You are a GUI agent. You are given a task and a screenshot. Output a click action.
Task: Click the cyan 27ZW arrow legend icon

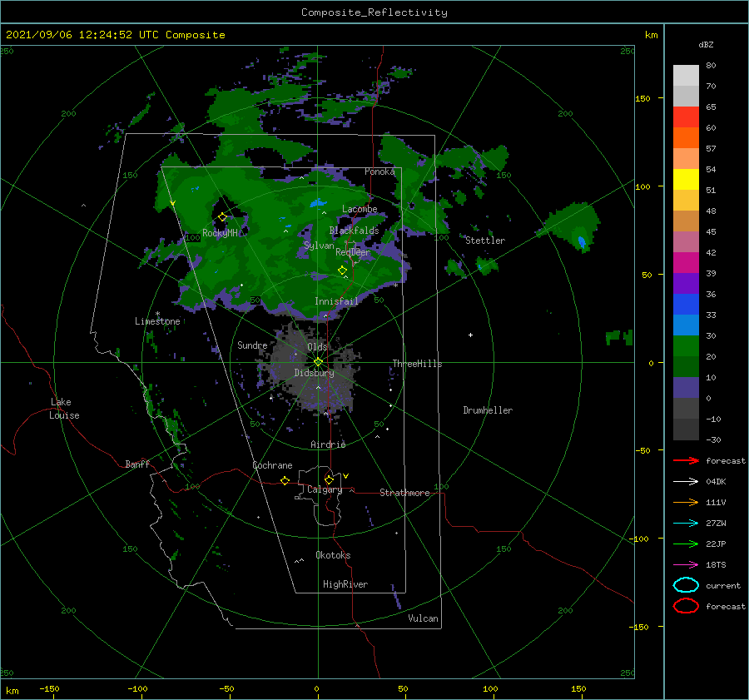coord(686,524)
